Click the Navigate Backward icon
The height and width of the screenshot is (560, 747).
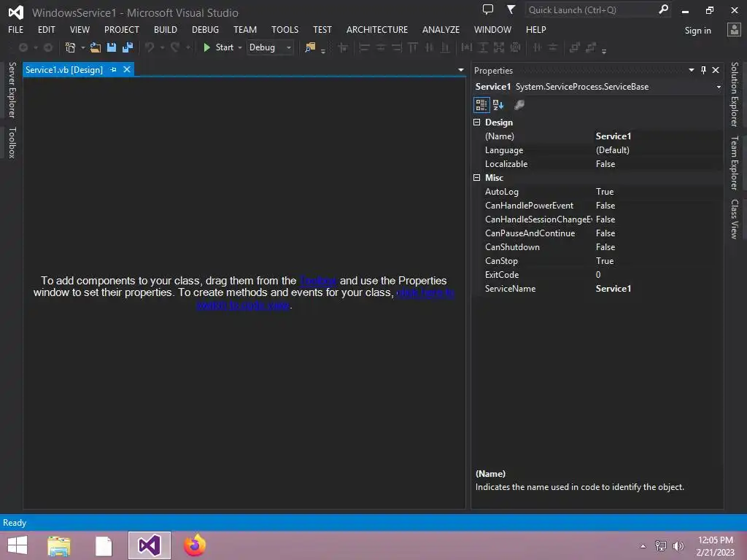23,47
